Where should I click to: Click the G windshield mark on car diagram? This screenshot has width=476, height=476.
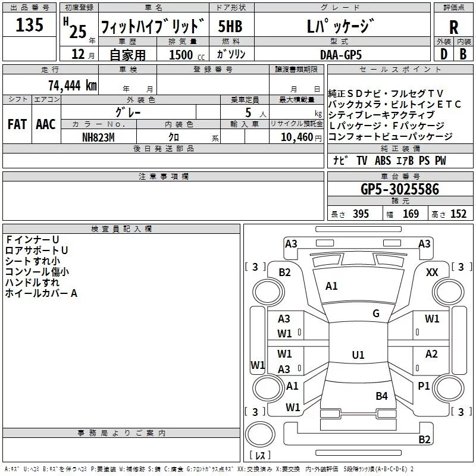click(x=375, y=314)
